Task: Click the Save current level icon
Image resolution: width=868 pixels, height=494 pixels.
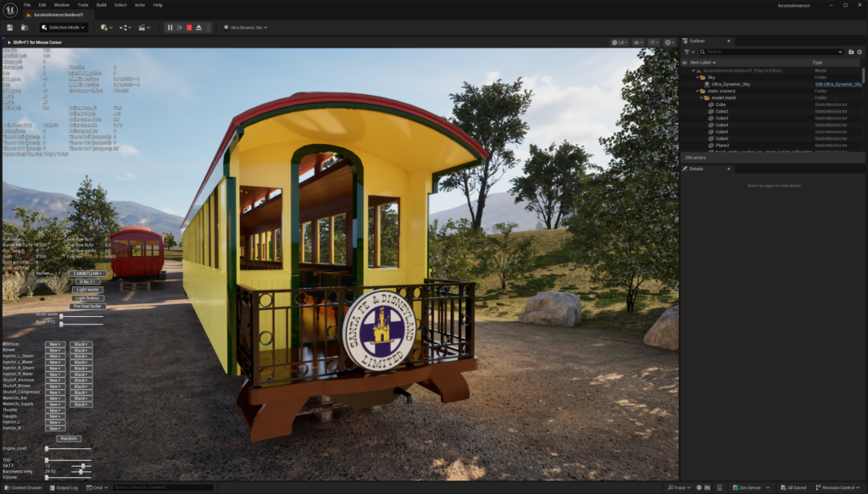Action: coord(9,27)
